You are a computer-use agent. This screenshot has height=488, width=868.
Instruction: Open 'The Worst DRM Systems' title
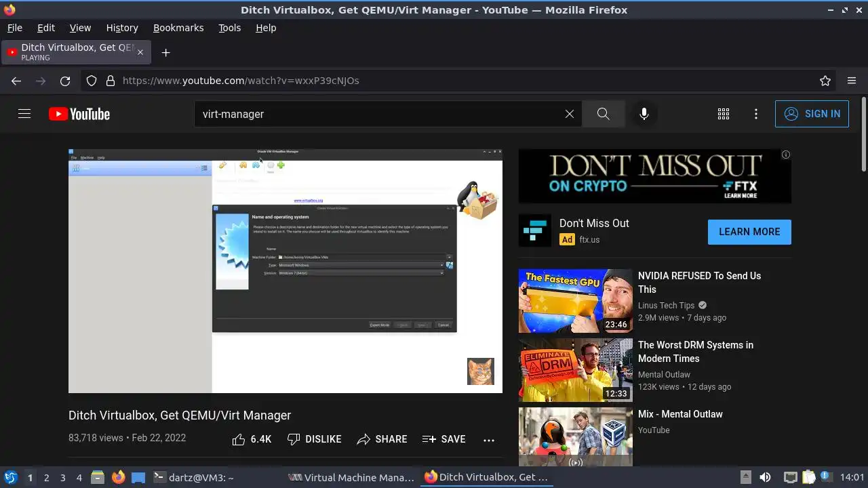coord(696,352)
